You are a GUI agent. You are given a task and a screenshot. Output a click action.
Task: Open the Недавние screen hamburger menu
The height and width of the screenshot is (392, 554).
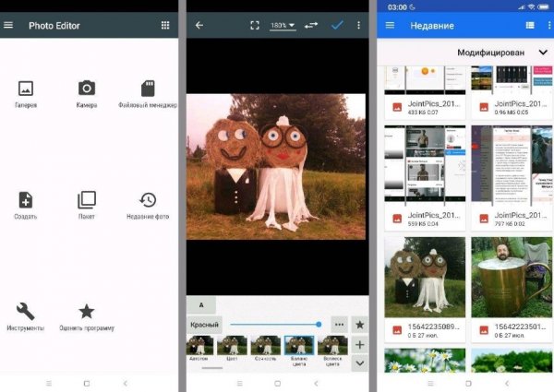[x=390, y=26]
